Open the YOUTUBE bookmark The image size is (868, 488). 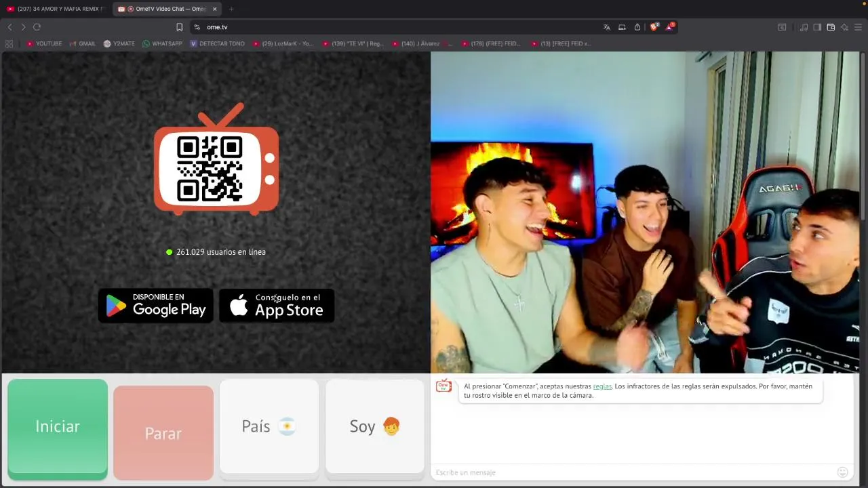tap(44, 43)
